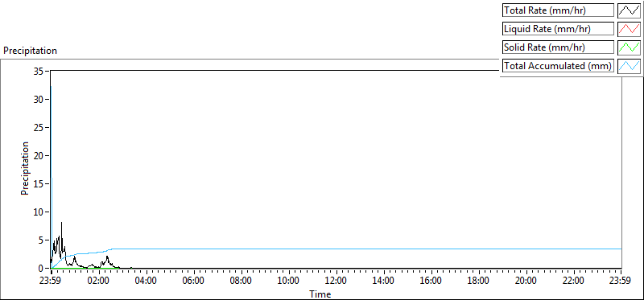
Task: Click the Total Rate black line-style icon
Action: tap(629, 10)
